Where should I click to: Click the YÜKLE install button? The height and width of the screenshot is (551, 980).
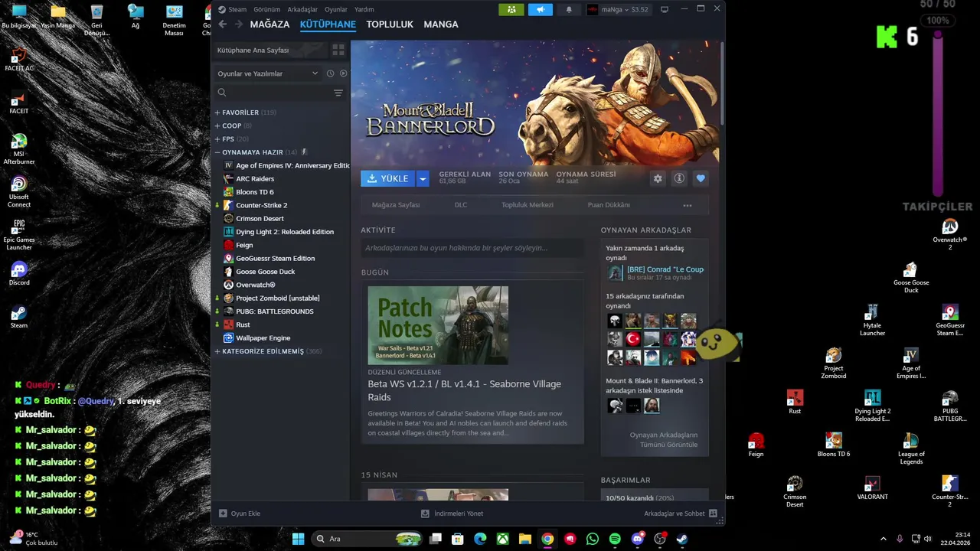(x=388, y=178)
